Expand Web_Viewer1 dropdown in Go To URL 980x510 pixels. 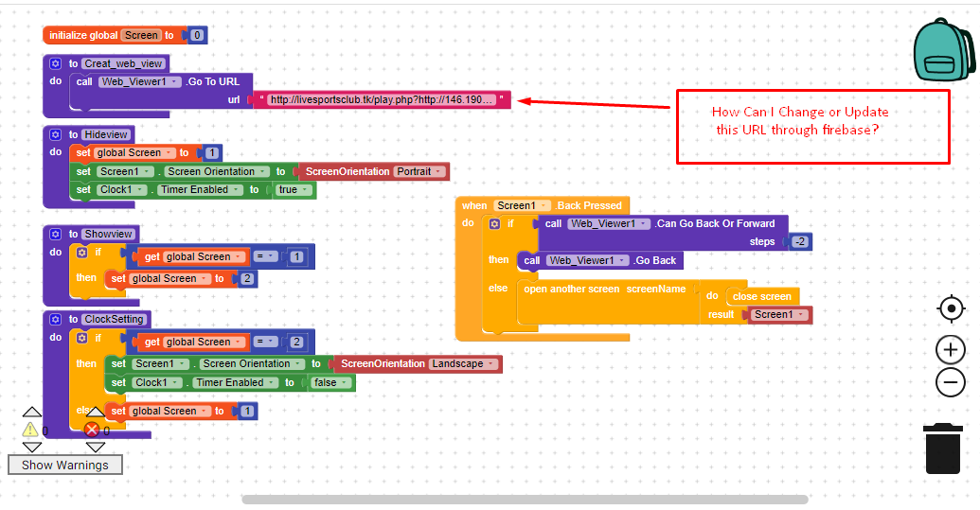point(139,81)
